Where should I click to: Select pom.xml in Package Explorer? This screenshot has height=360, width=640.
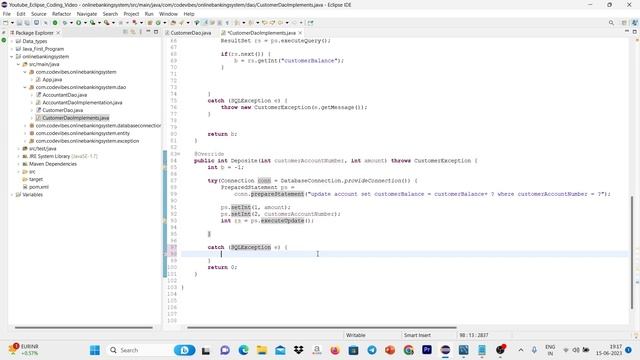click(x=39, y=187)
